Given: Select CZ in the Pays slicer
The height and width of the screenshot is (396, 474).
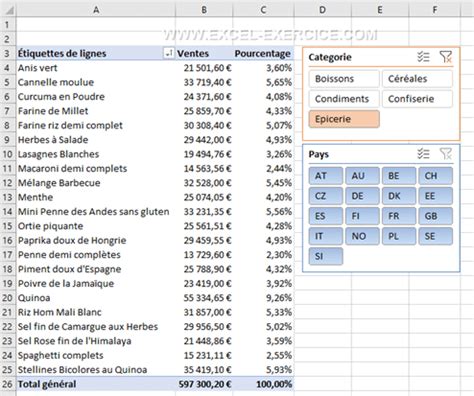Looking at the screenshot, I should tap(326, 196).
